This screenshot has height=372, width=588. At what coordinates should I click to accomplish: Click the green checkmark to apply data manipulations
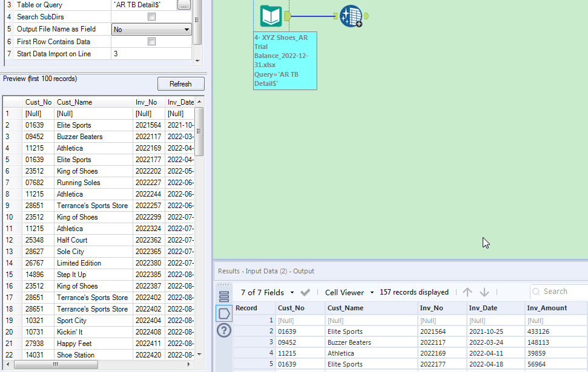306,292
